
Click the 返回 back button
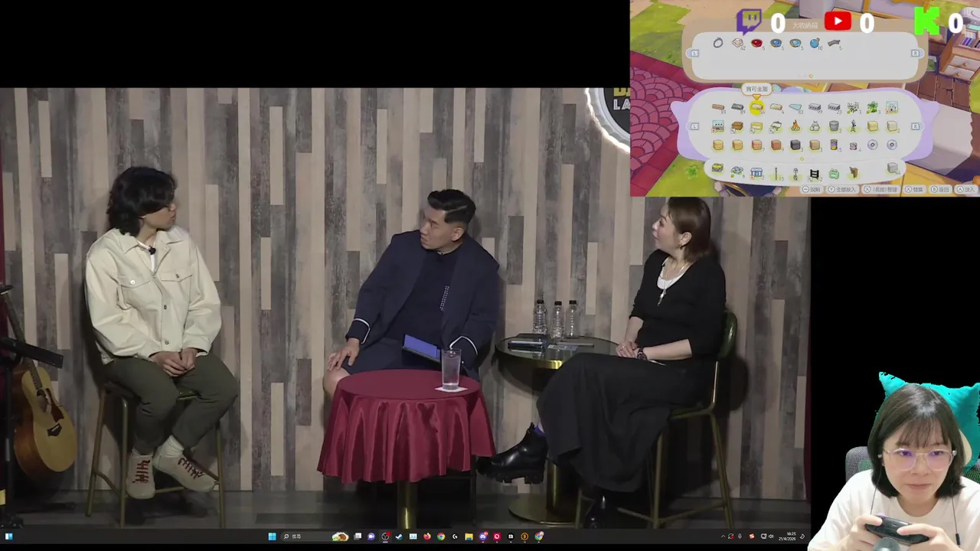(x=940, y=189)
